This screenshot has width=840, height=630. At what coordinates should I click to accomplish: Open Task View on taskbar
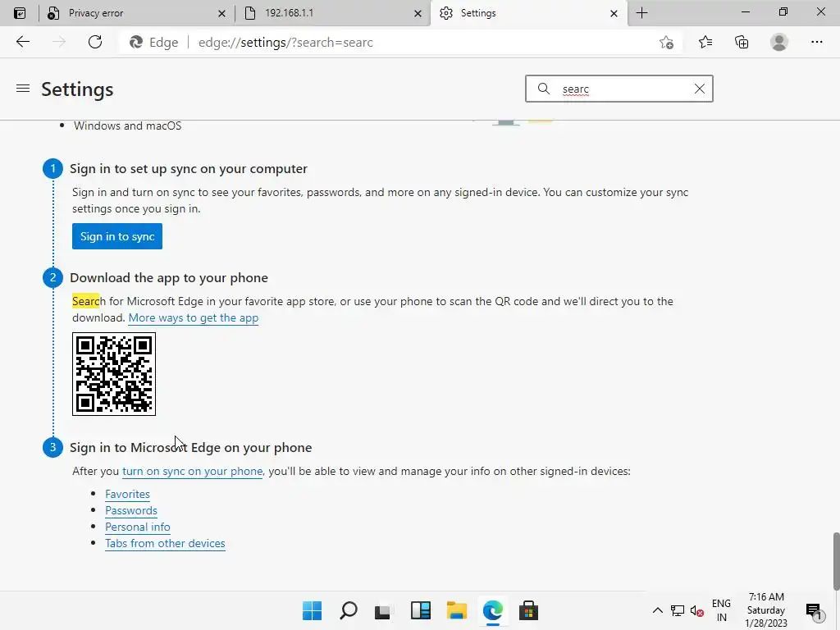coord(384,610)
